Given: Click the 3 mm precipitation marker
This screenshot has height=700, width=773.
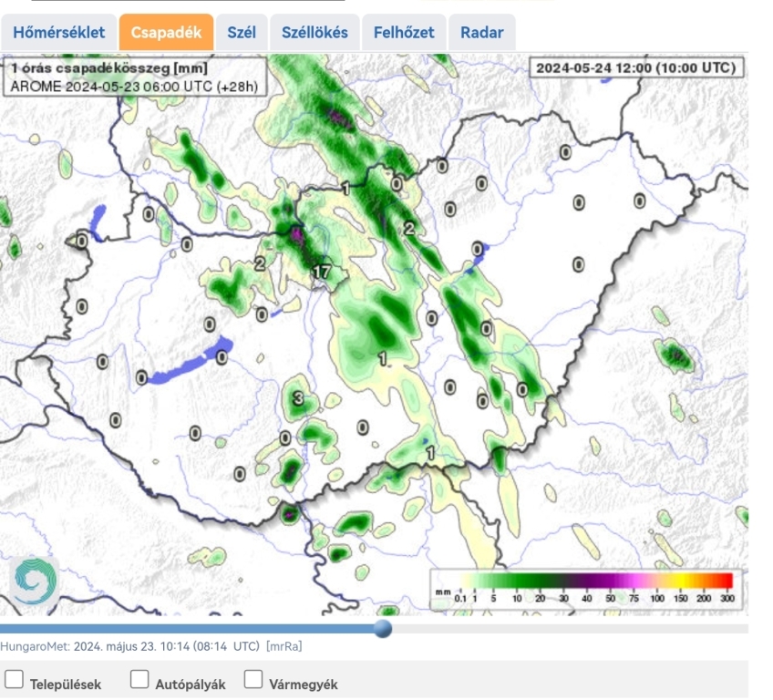Looking at the screenshot, I should pyautogui.click(x=298, y=398).
